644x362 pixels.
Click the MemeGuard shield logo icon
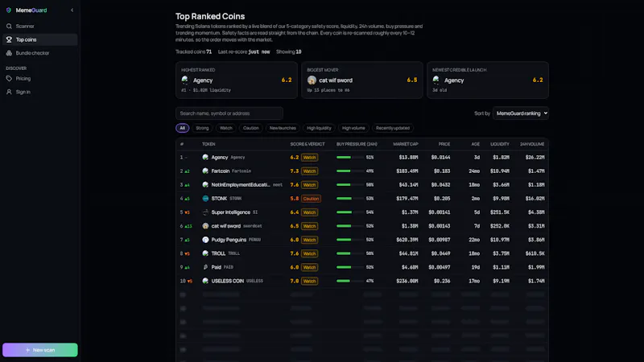click(x=9, y=10)
